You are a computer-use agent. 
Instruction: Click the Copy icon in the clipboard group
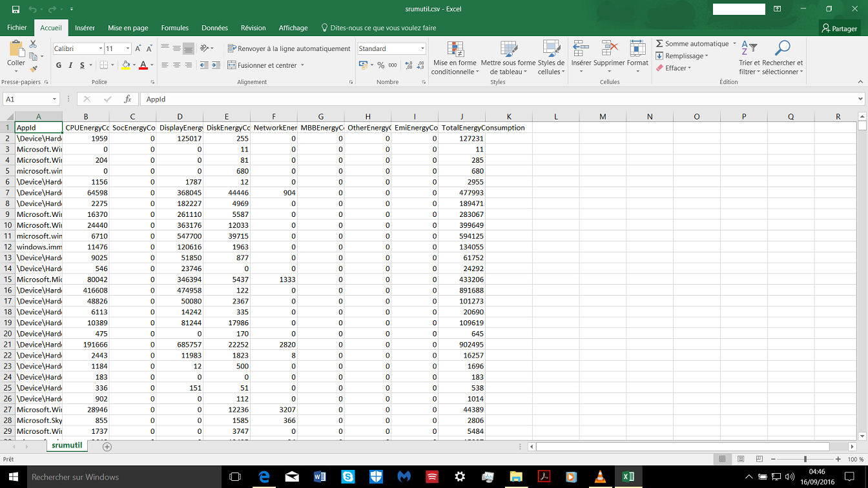34,56
